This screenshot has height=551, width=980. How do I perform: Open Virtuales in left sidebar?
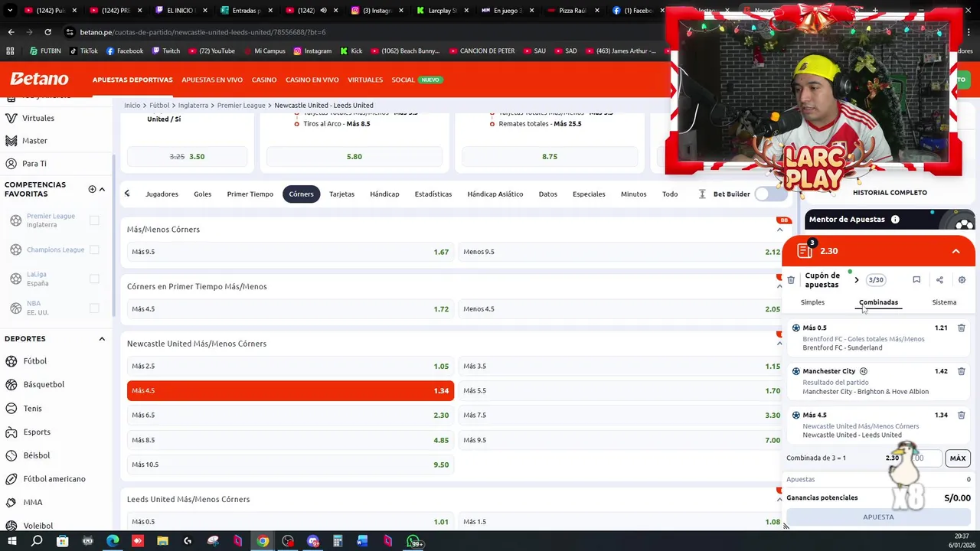tap(38, 119)
